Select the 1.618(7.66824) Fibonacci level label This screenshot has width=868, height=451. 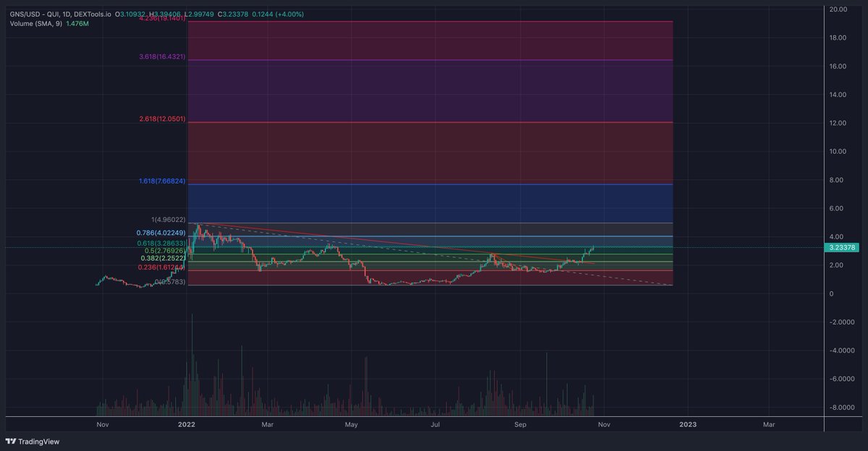pos(162,181)
